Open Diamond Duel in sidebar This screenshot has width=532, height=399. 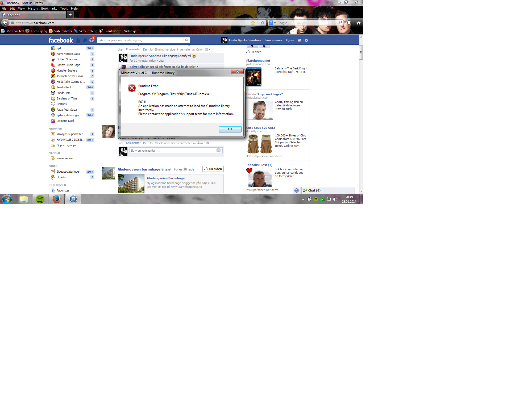[65, 121]
